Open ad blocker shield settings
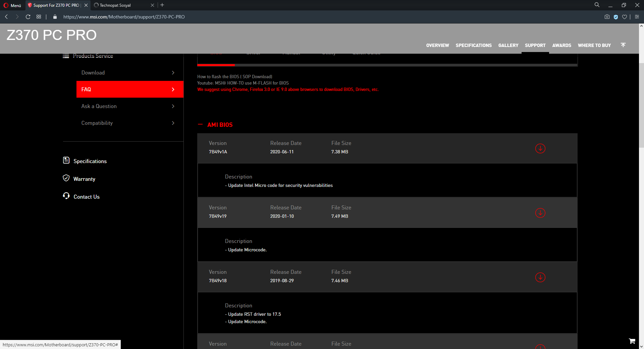Image resolution: width=644 pixels, height=349 pixels. [616, 17]
